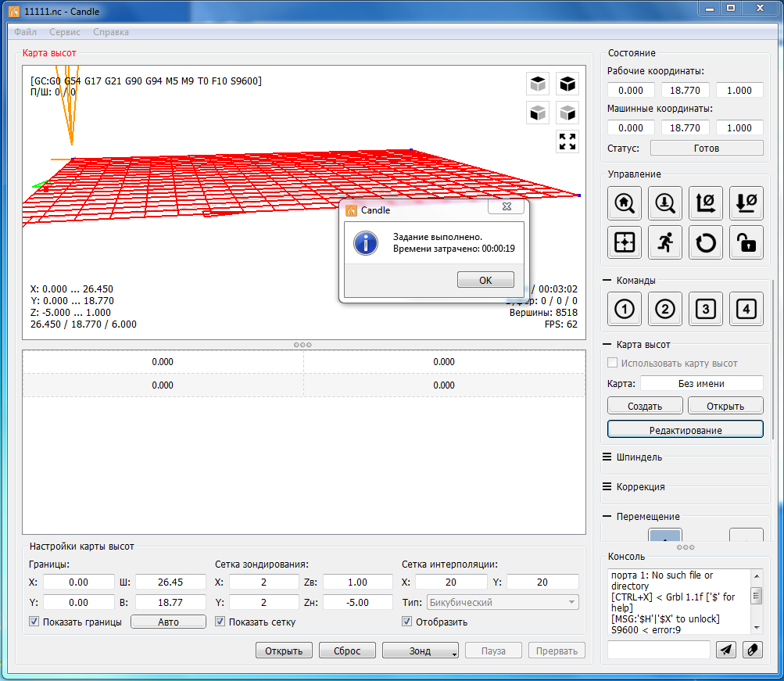Toggle the Показать границы checkbox

pos(34,622)
